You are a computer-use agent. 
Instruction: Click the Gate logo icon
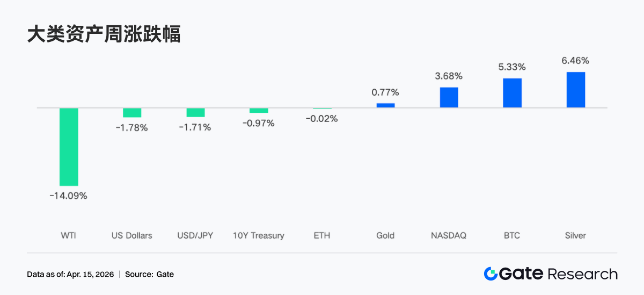[x=491, y=274]
